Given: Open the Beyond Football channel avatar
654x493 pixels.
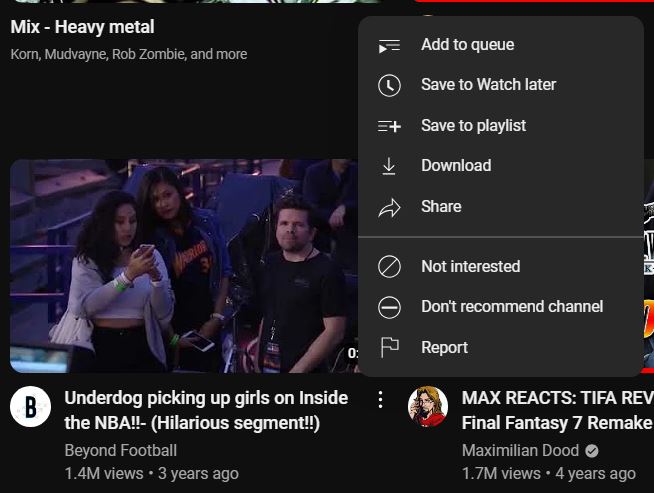Looking at the screenshot, I should (30, 407).
